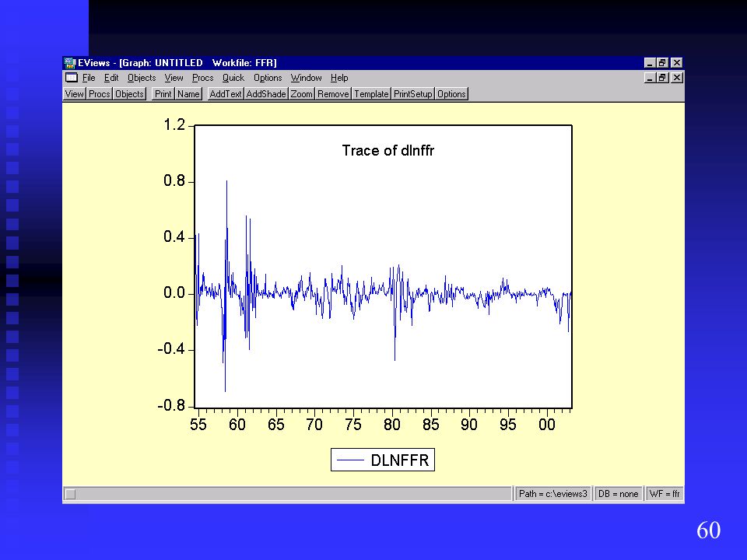Minimize the EViews application window
The height and width of the screenshot is (560, 747).
649,63
